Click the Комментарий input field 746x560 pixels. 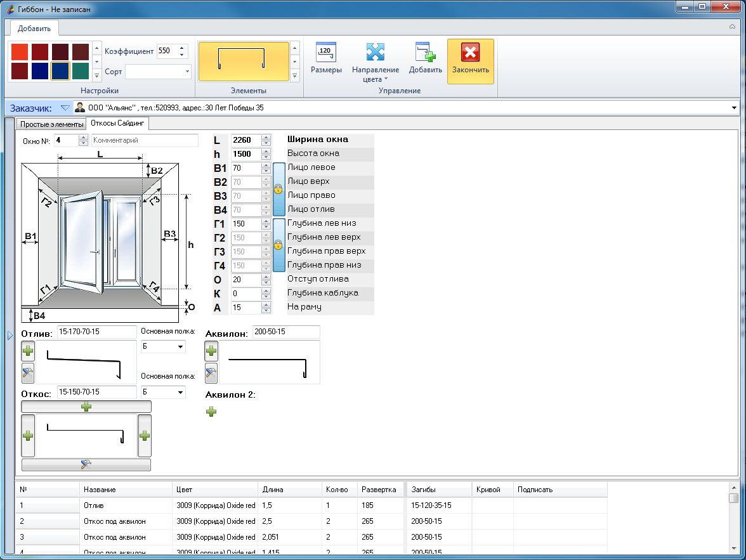[x=145, y=140]
